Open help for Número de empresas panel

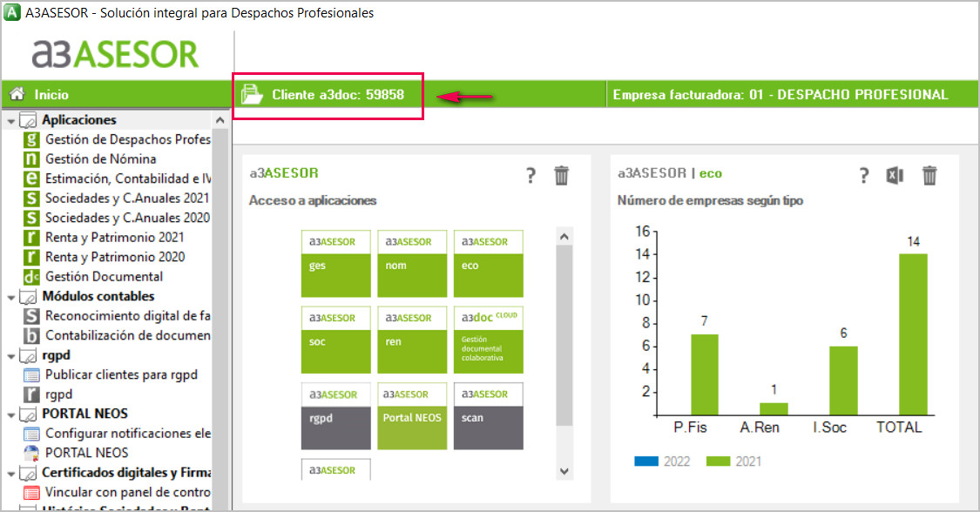864,175
